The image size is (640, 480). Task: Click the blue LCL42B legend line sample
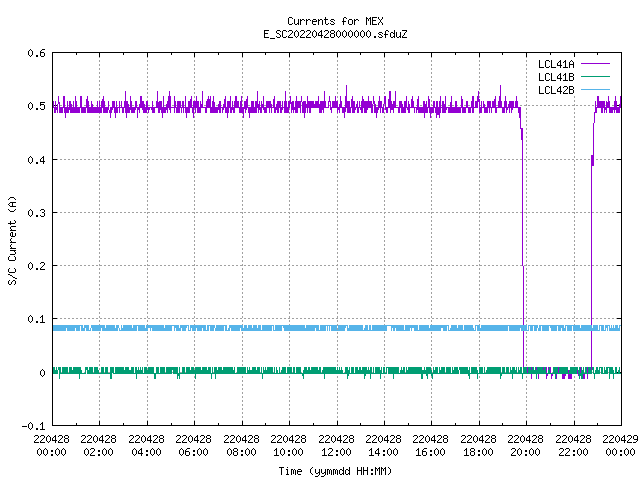(x=596, y=90)
